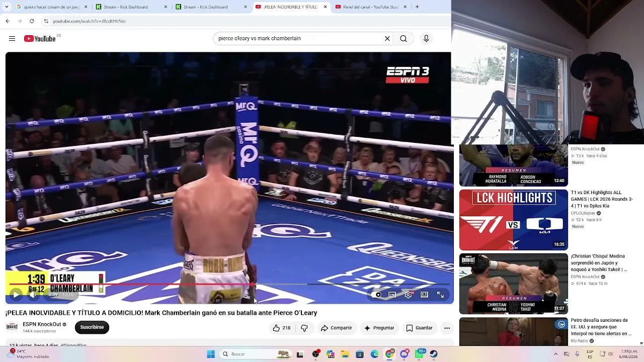644x362 pixels.
Task: Open the 'T1 vs DK Highlights ALL GAMES' title
Action: (x=602, y=199)
